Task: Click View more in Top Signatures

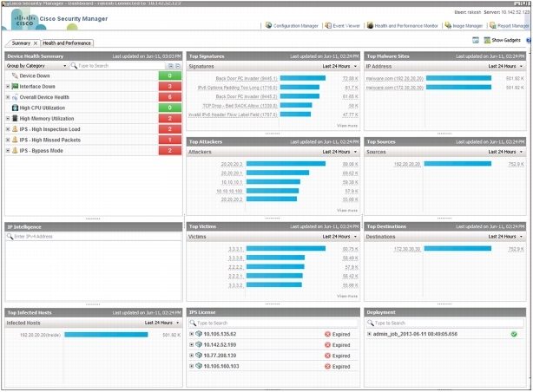Action: pos(347,126)
